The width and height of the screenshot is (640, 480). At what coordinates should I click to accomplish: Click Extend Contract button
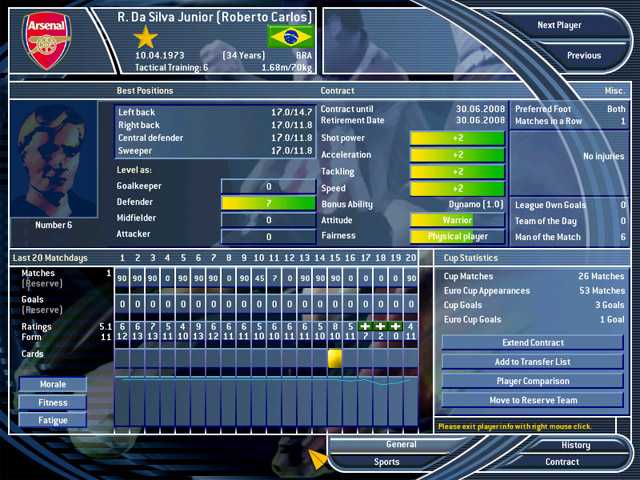[x=532, y=343]
